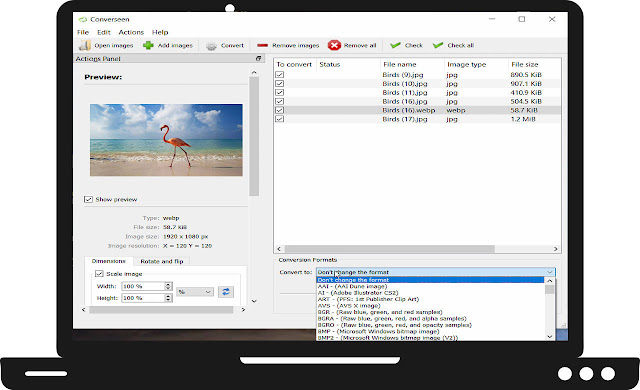Sort by the File size column header
The image size is (640, 390).
pyautogui.click(x=534, y=64)
